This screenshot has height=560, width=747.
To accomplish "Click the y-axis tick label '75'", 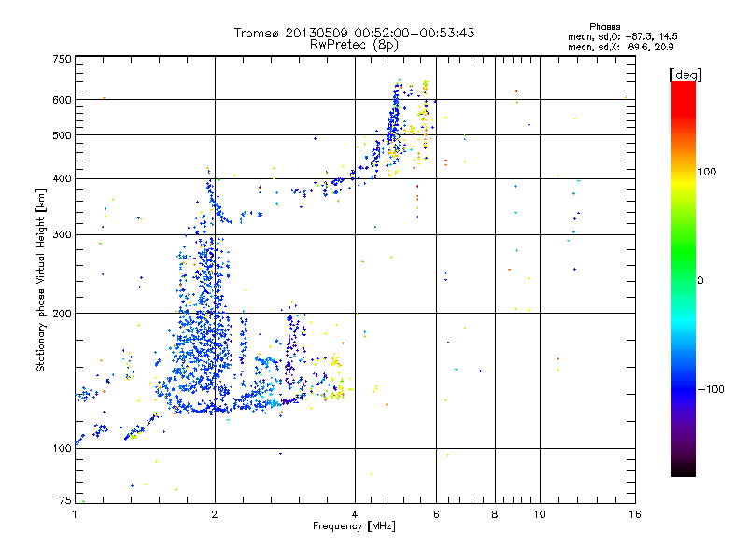I will pos(65,500).
